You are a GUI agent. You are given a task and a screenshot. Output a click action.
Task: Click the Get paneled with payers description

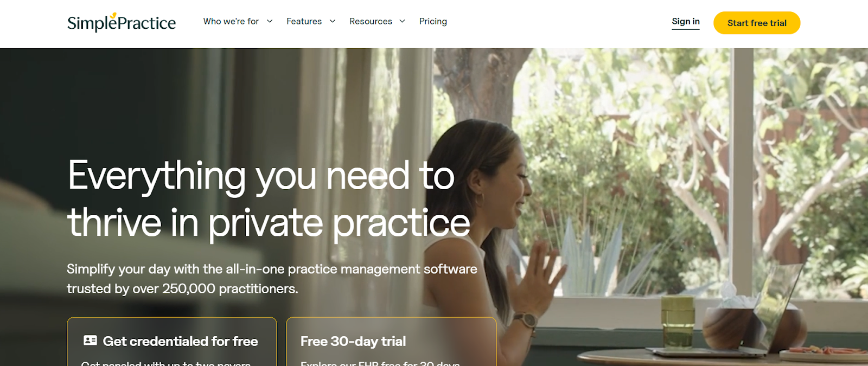pyautogui.click(x=166, y=363)
